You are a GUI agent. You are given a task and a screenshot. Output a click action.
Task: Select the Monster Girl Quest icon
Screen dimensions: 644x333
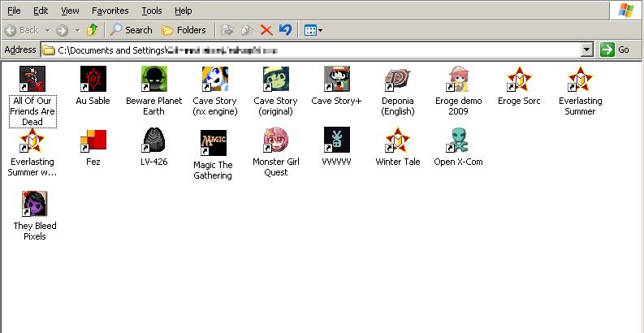coord(275,140)
